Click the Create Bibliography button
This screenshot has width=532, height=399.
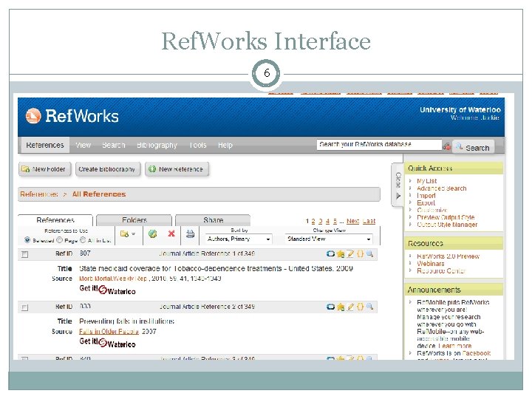108,169
